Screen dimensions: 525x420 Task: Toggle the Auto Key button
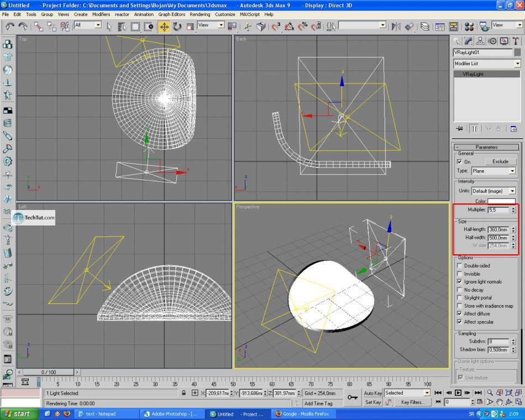(x=372, y=393)
